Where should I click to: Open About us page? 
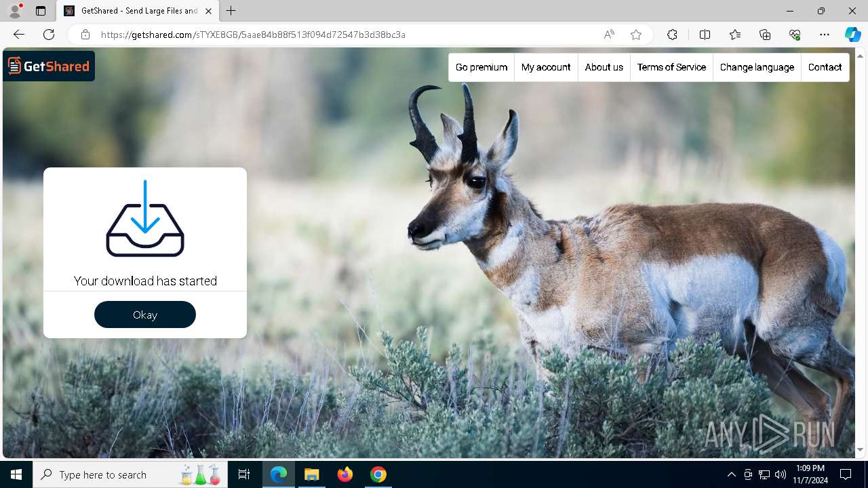(x=604, y=67)
